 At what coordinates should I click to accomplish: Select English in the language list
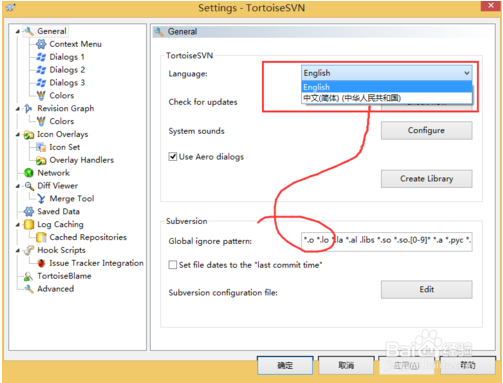(387, 87)
